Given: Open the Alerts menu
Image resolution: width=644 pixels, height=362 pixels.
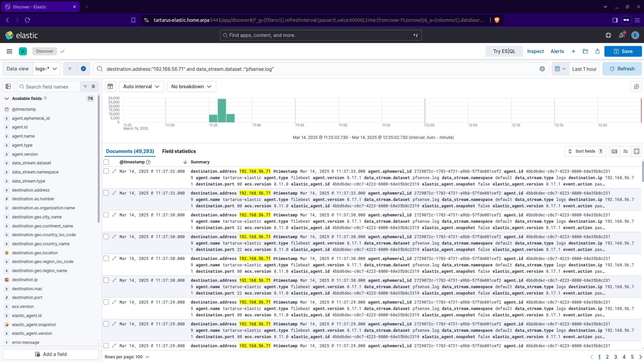Looking at the screenshot, I should pyautogui.click(x=557, y=51).
